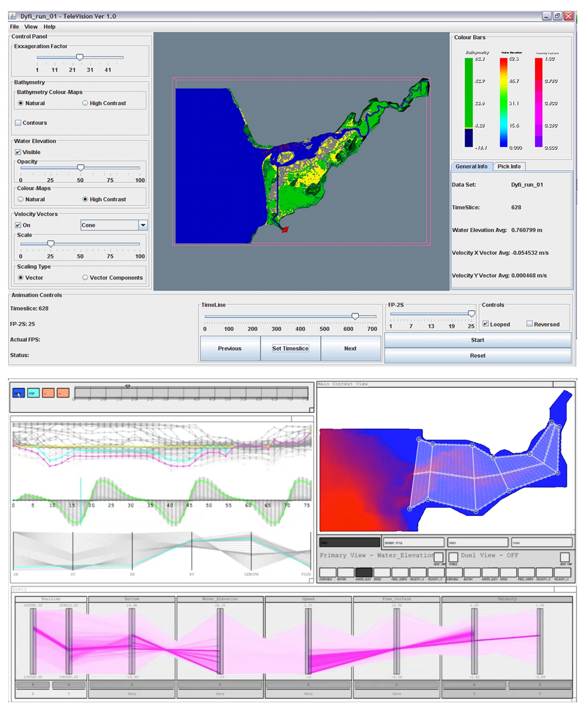Toggle the Reversed animation checkbox
The height and width of the screenshot is (711, 588).
530,324
